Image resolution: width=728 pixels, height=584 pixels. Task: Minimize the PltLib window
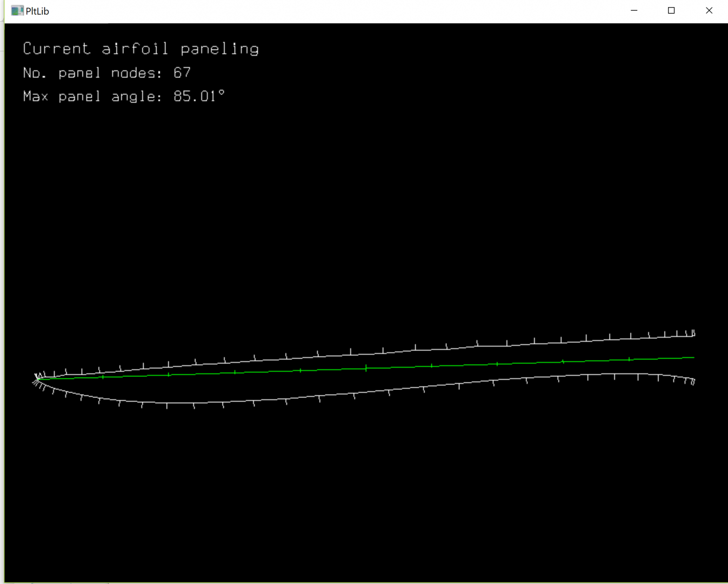pos(634,11)
